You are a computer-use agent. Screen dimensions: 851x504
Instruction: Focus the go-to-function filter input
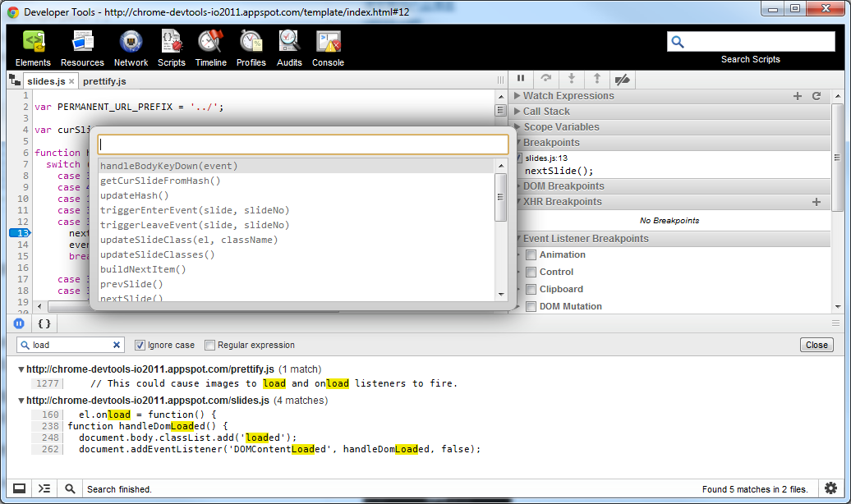303,144
